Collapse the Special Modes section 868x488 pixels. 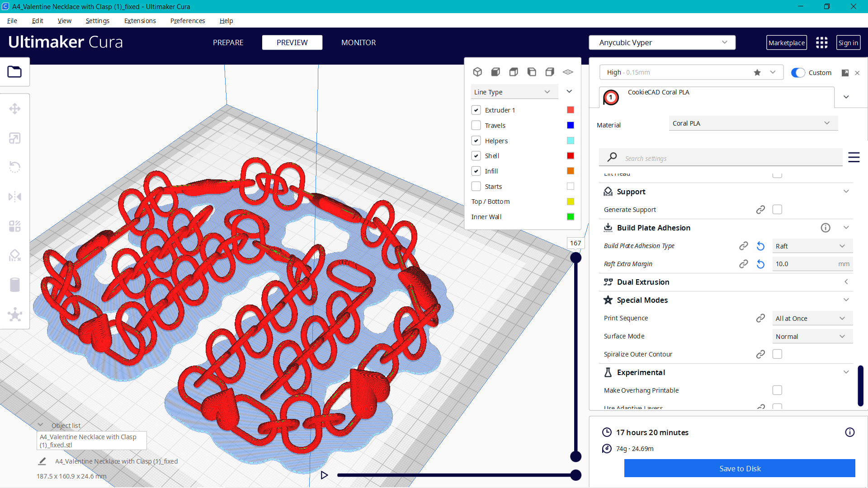tap(846, 300)
